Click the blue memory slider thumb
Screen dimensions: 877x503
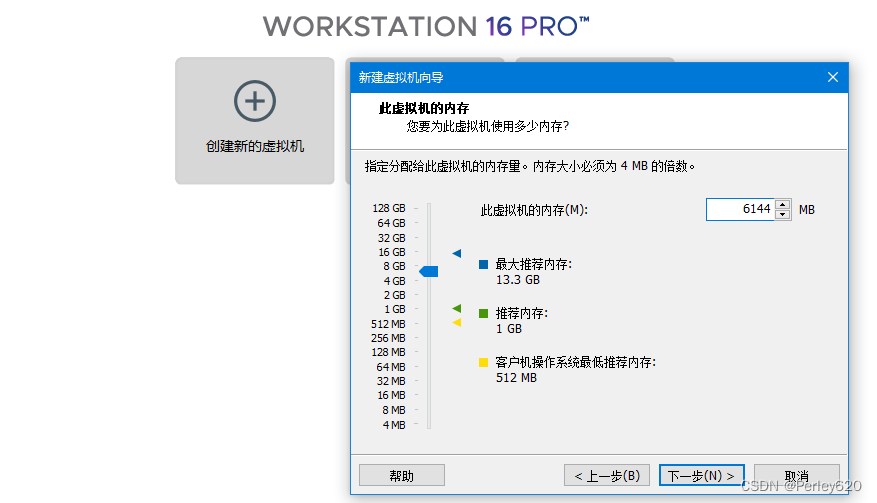coord(429,271)
